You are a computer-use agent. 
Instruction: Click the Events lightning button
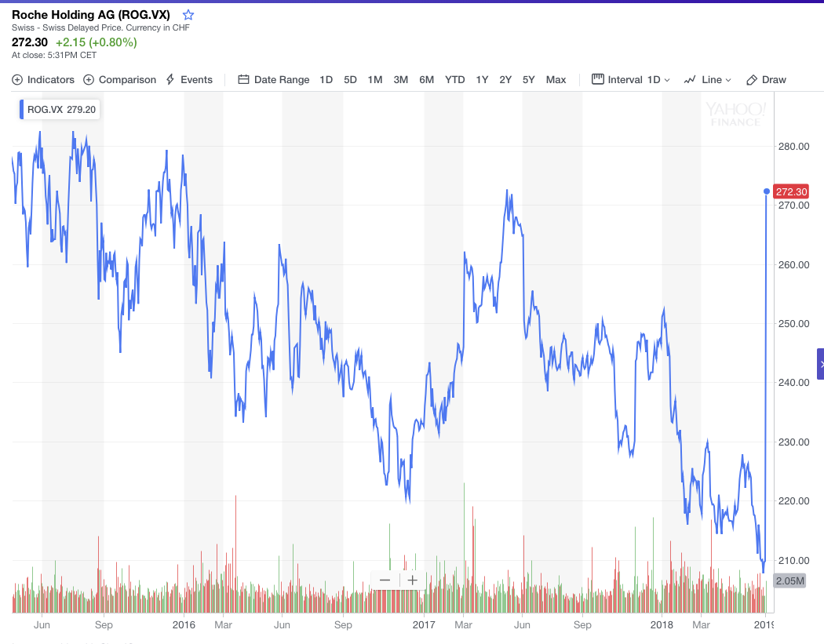tap(189, 80)
